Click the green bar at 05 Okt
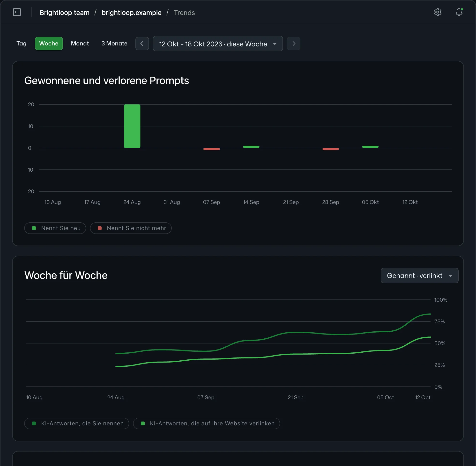The image size is (476, 466). click(x=370, y=147)
